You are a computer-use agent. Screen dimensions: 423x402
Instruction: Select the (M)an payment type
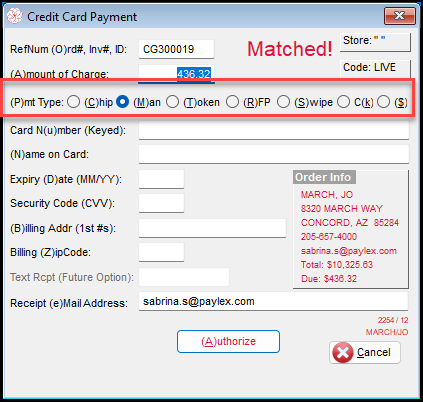click(x=122, y=102)
